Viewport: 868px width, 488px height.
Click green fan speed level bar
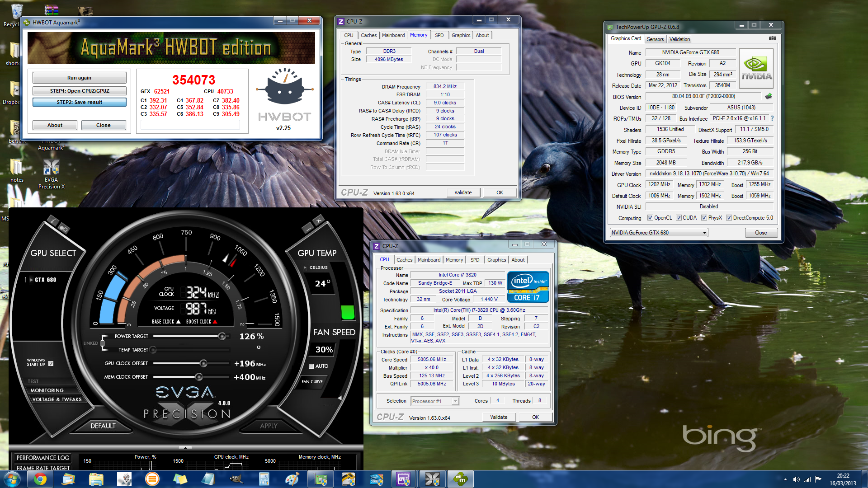tap(348, 312)
